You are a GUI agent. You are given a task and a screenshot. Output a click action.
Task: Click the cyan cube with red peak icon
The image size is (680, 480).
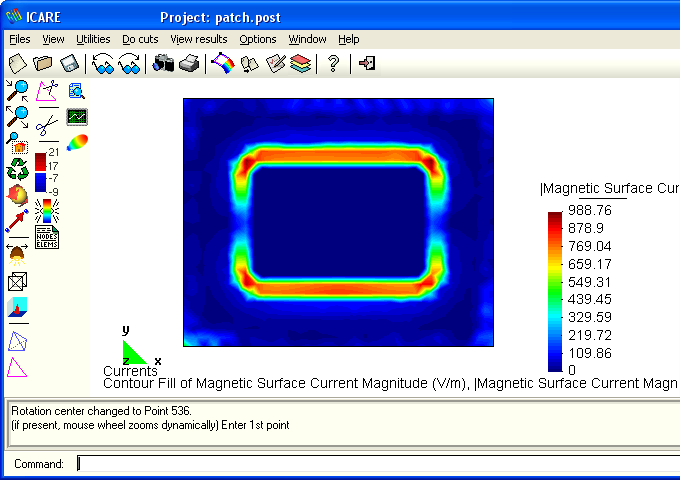[x=17, y=307]
